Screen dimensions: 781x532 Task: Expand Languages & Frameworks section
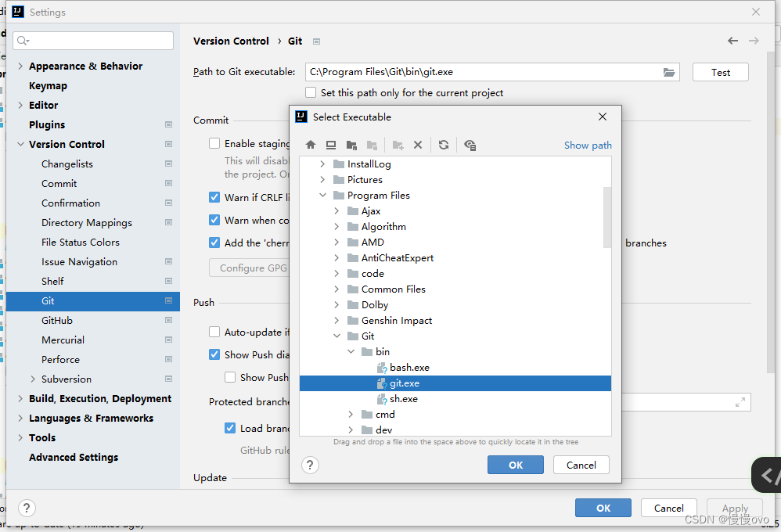point(20,418)
